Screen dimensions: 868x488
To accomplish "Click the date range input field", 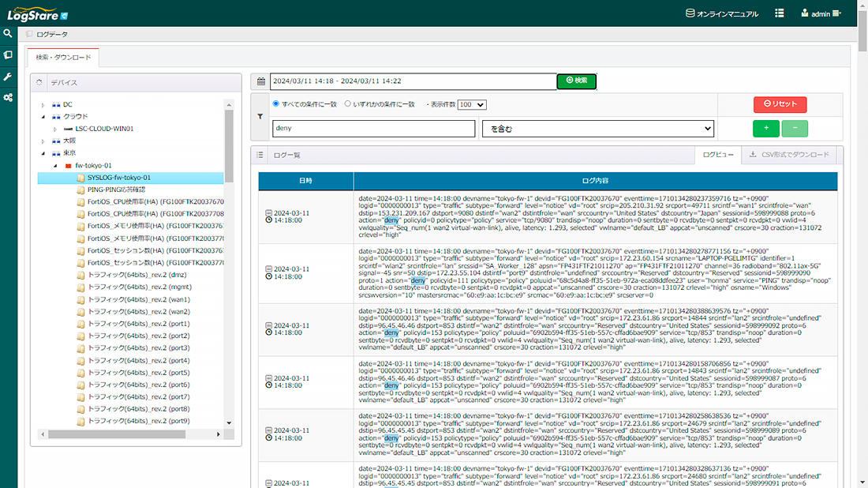I will click(413, 81).
